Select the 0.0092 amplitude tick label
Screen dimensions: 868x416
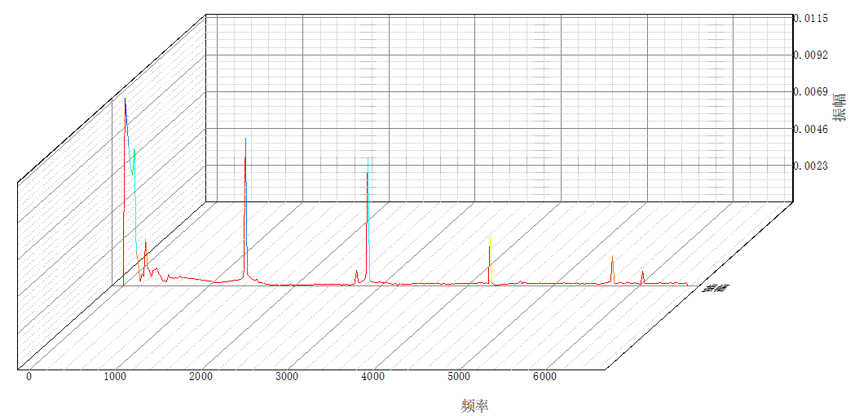811,55
